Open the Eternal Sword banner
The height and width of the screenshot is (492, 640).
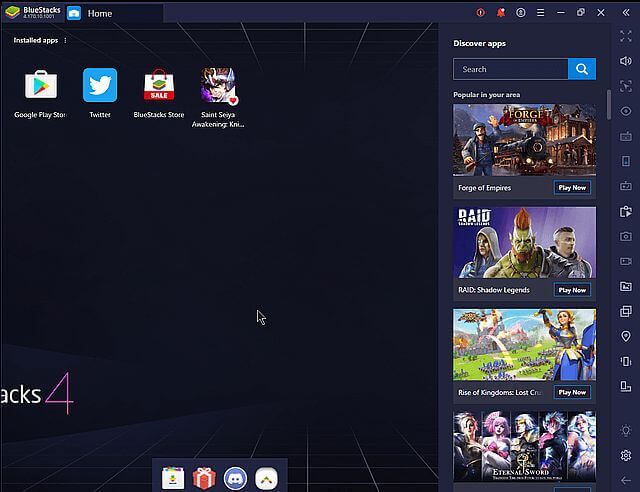(x=524, y=447)
